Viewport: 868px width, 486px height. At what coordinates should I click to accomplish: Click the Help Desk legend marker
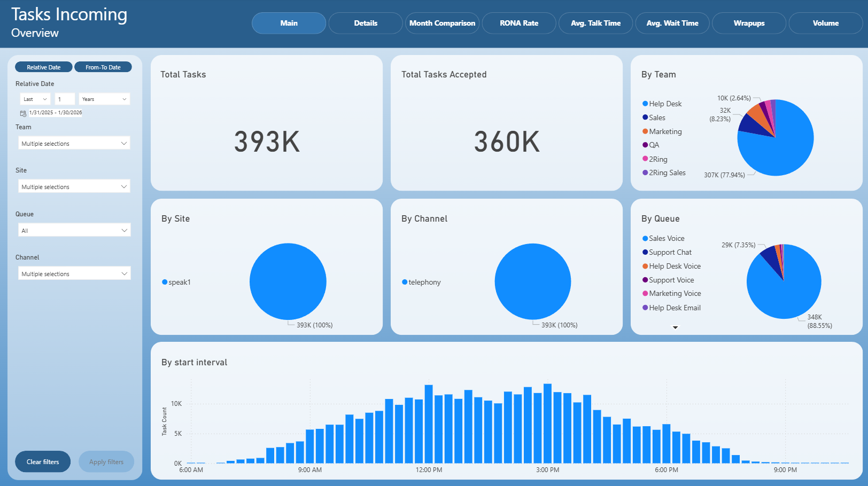coord(645,104)
